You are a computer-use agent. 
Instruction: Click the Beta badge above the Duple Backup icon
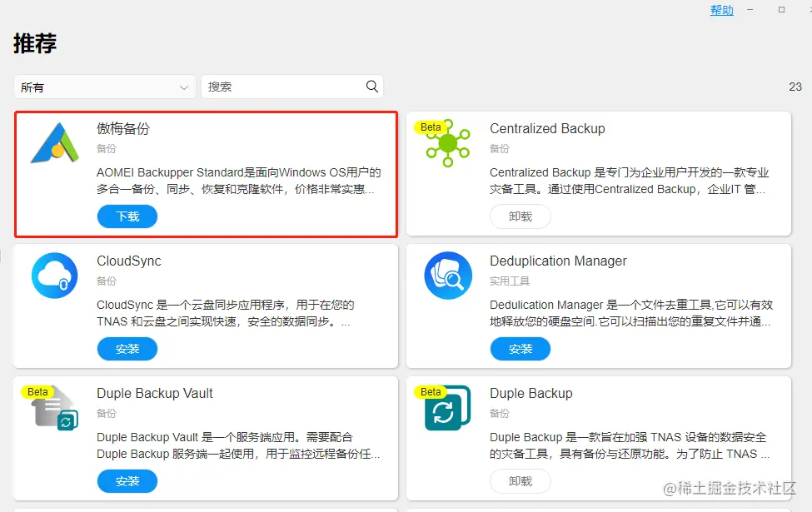(x=431, y=392)
